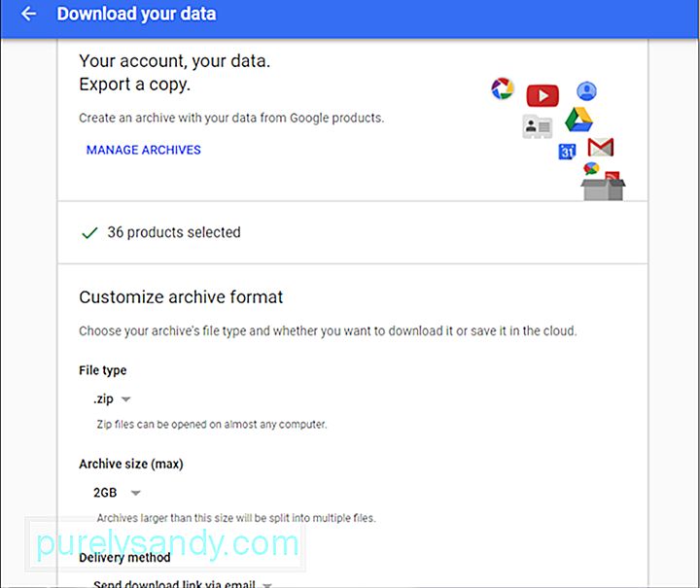Go back using the header arrow
The width and height of the screenshot is (700, 588).
28,14
